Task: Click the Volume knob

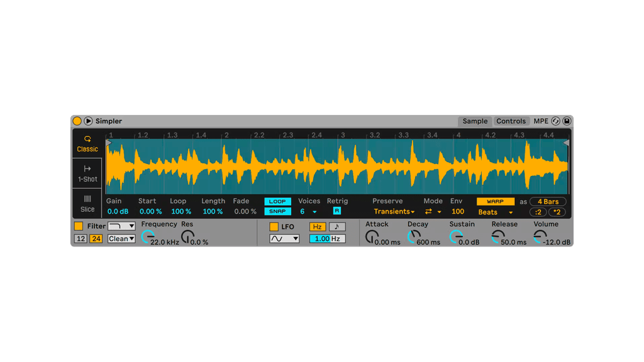Action: pyautogui.click(x=539, y=237)
